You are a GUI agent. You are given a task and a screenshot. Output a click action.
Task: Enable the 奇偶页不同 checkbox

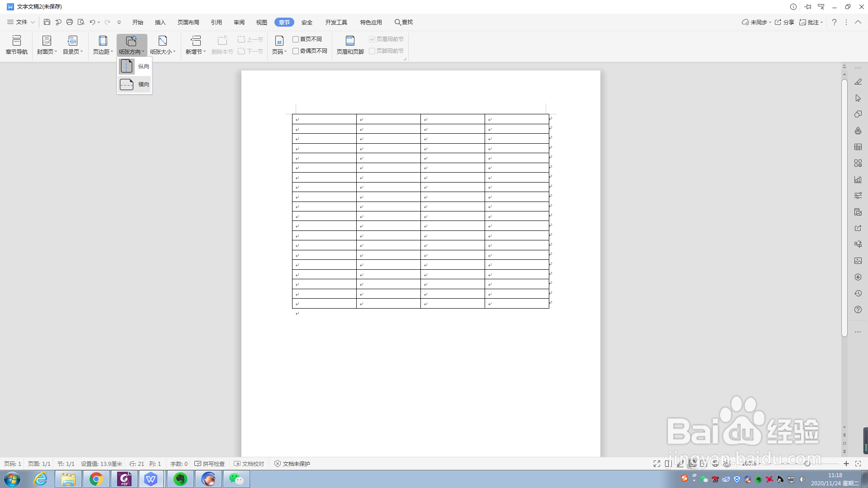[x=296, y=51]
